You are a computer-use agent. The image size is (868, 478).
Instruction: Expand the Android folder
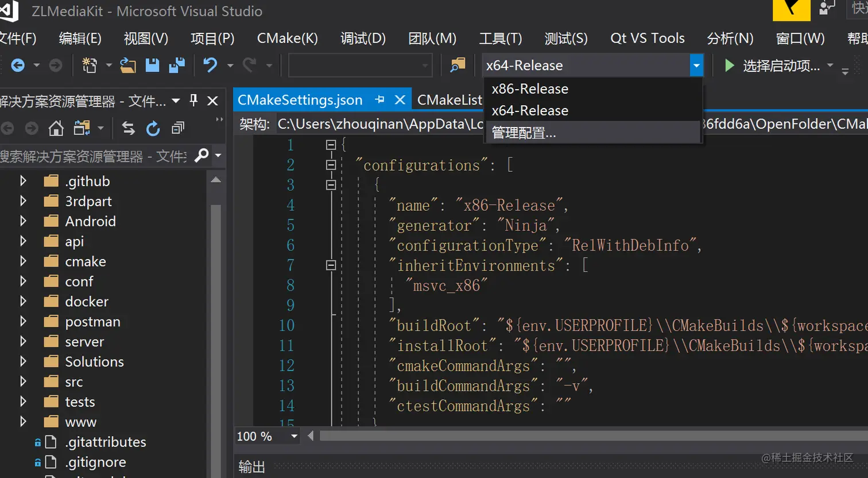point(23,221)
